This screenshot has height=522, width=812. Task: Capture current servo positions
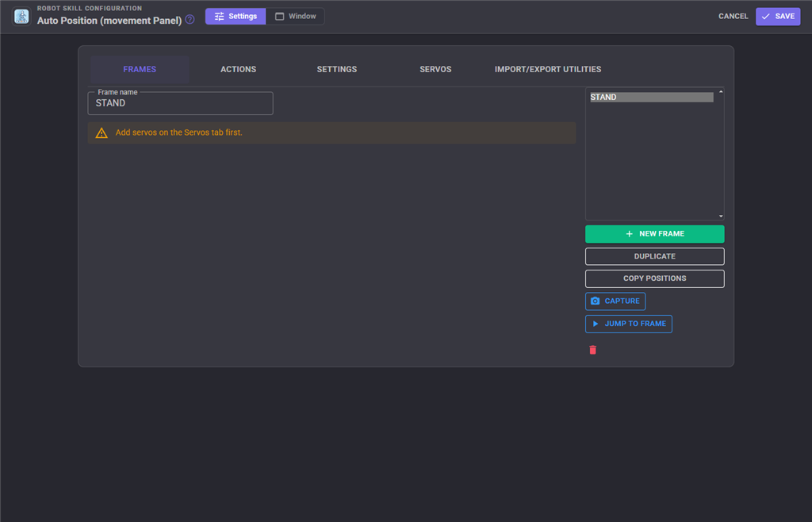click(615, 301)
